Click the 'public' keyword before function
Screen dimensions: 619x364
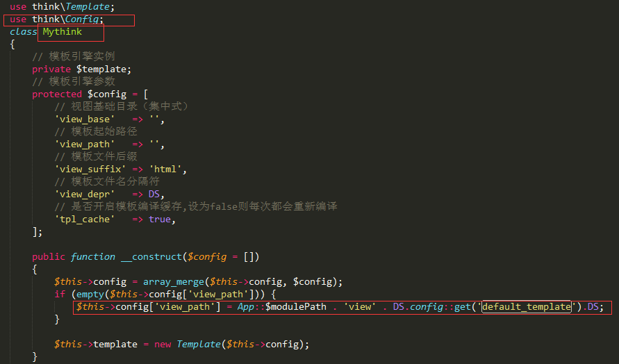tap(49, 256)
